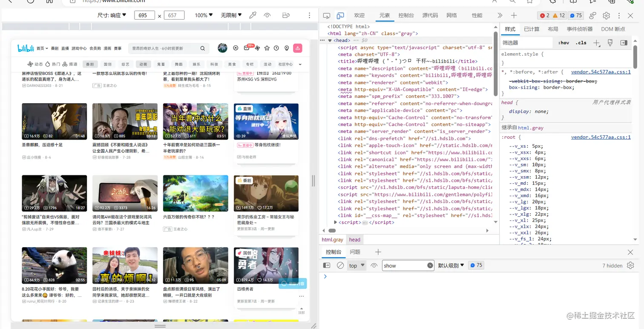Select the 国创 category chip
The height and width of the screenshot is (329, 644).
click(x=108, y=64)
